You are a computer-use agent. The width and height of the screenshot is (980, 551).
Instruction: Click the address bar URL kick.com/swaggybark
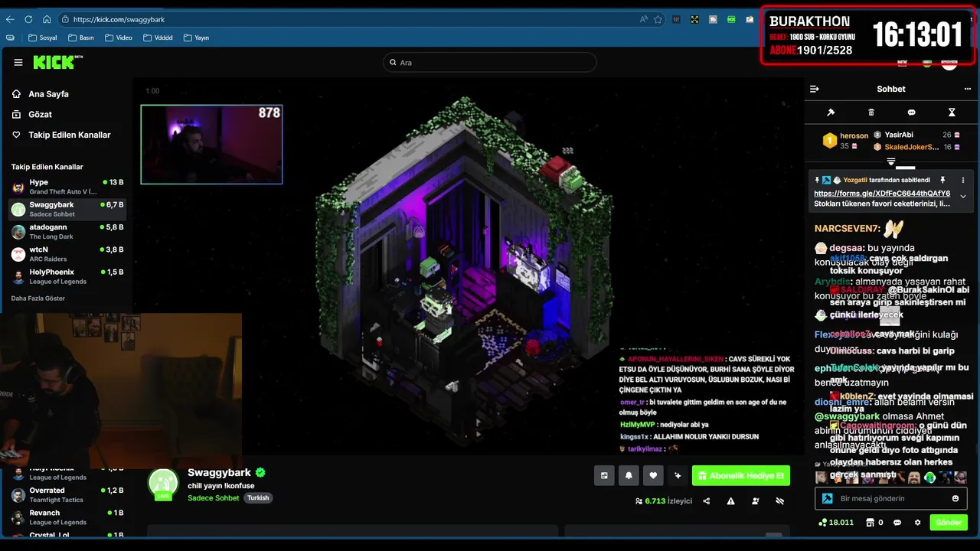point(119,19)
